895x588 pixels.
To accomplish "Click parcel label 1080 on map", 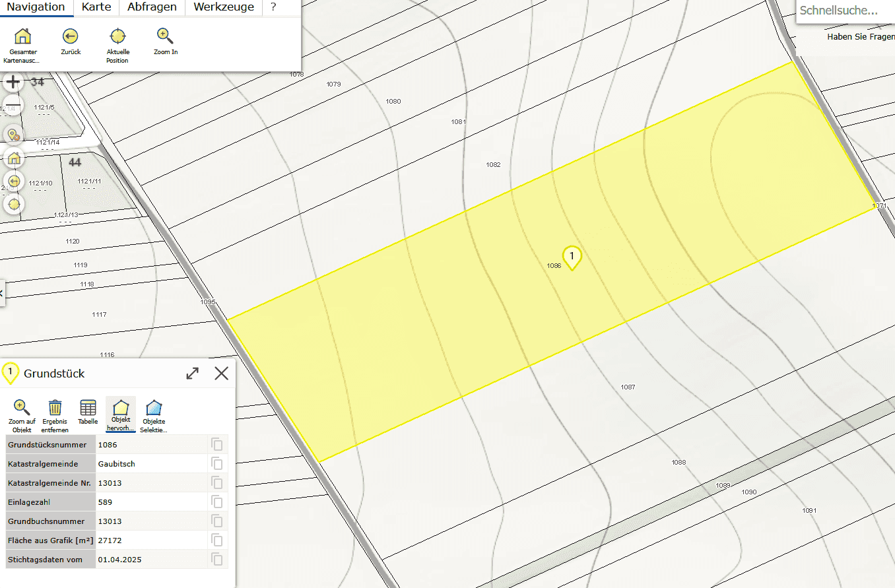I will coord(393,101).
